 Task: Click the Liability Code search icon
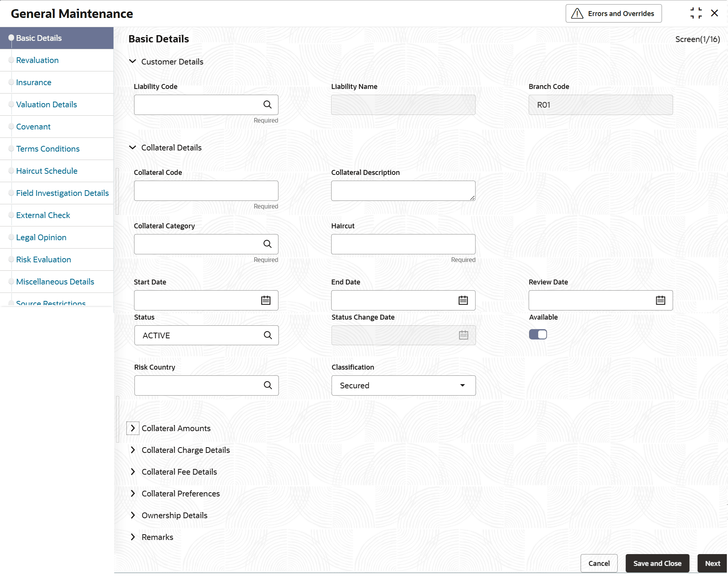267,105
